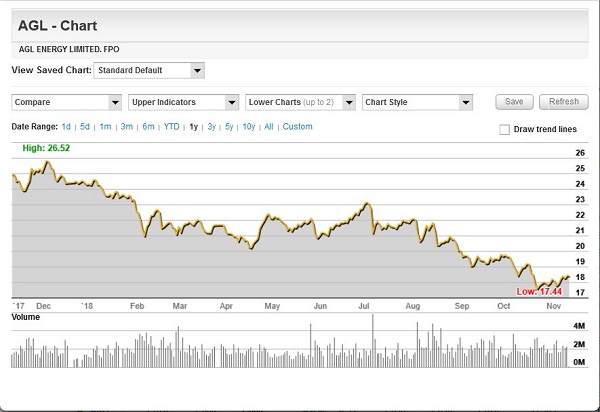Click the Save button
Viewport: 600px width, 412px height.
(x=514, y=102)
